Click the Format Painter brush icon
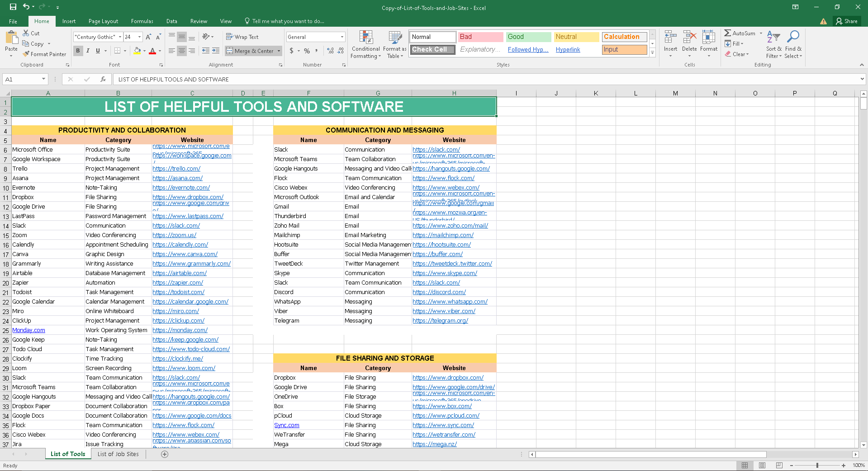 click(x=27, y=54)
